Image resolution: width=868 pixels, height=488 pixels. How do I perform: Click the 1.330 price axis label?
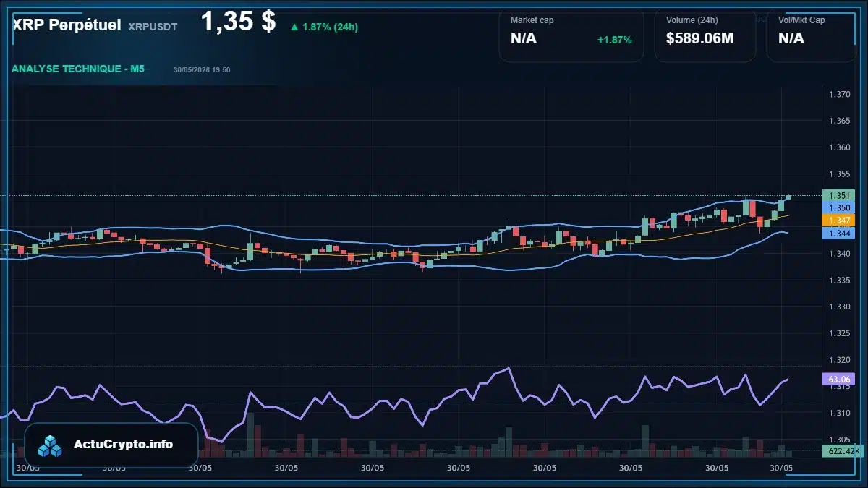point(839,307)
